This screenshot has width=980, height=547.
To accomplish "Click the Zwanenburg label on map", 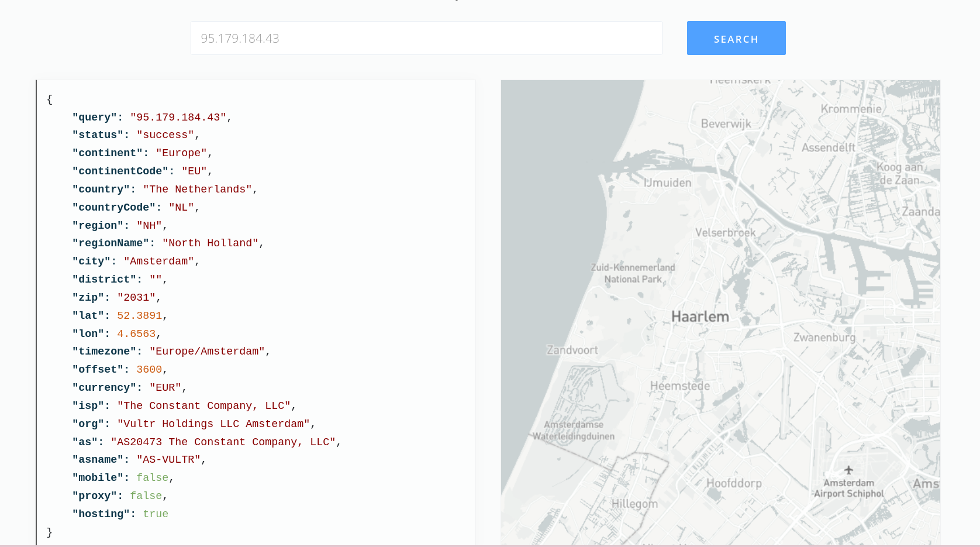I will click(824, 338).
